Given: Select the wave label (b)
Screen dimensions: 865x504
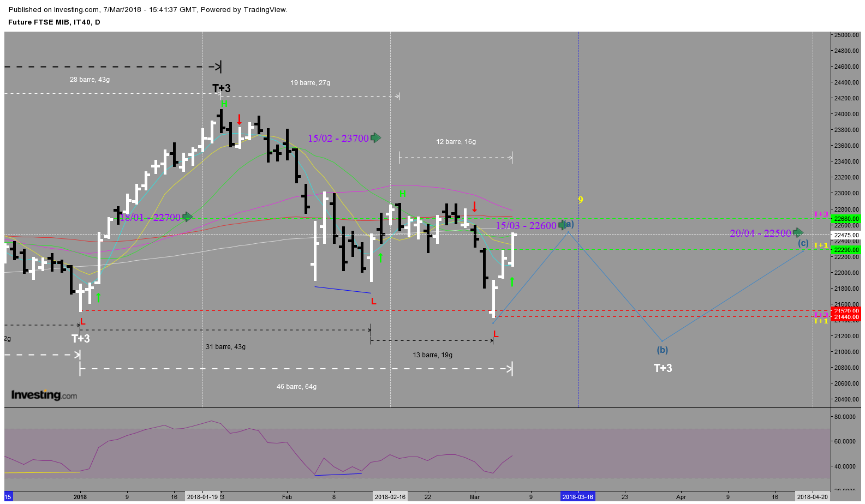Looking at the screenshot, I should [662, 350].
